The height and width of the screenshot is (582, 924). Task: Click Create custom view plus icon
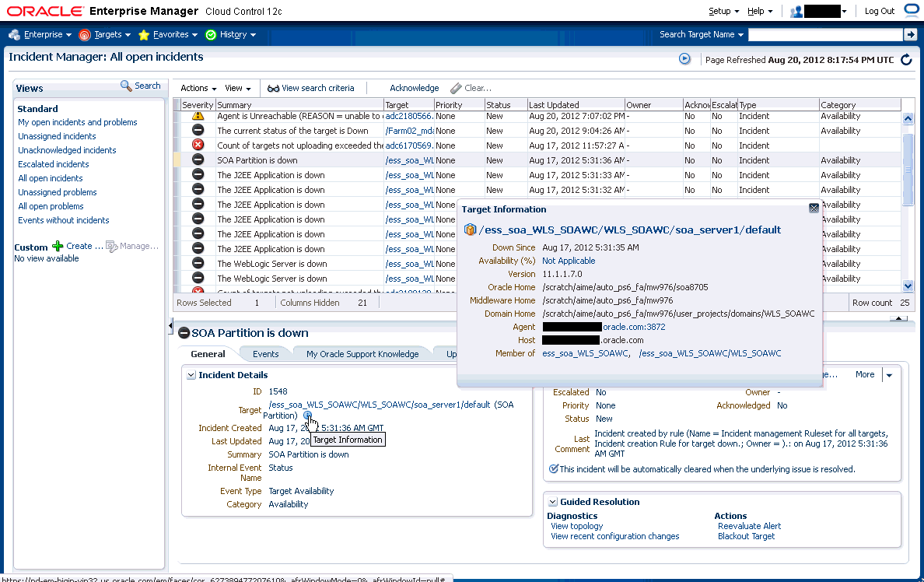(58, 246)
